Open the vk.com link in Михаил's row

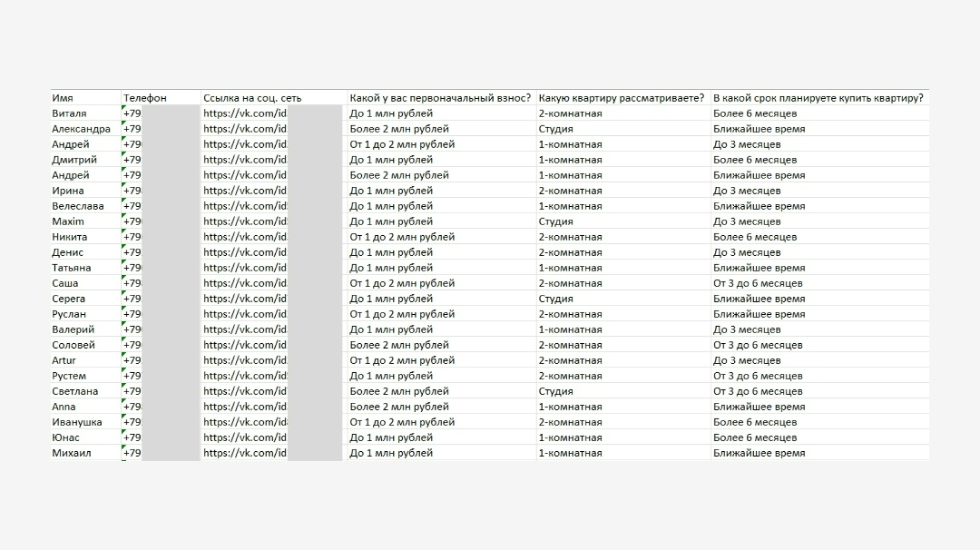click(x=245, y=453)
